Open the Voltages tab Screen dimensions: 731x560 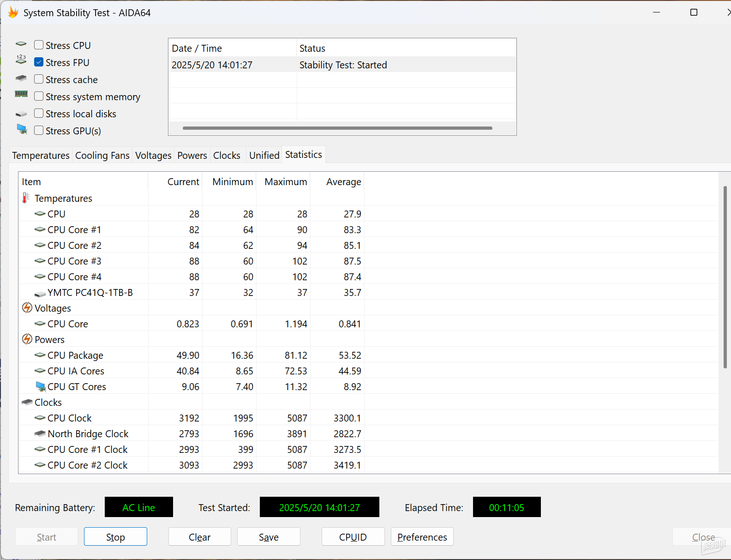(153, 155)
